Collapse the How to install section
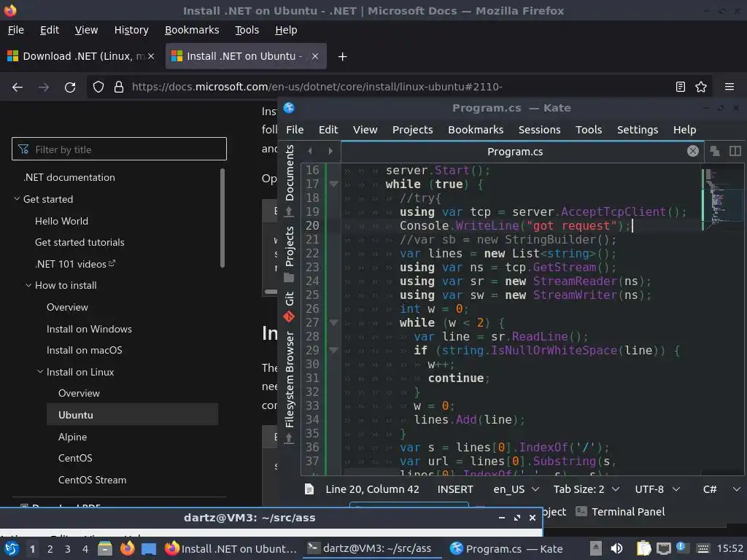 pyautogui.click(x=28, y=285)
